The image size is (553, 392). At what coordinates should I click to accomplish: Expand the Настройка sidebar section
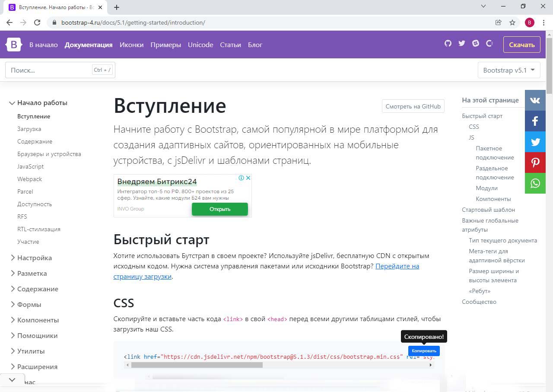34,258
